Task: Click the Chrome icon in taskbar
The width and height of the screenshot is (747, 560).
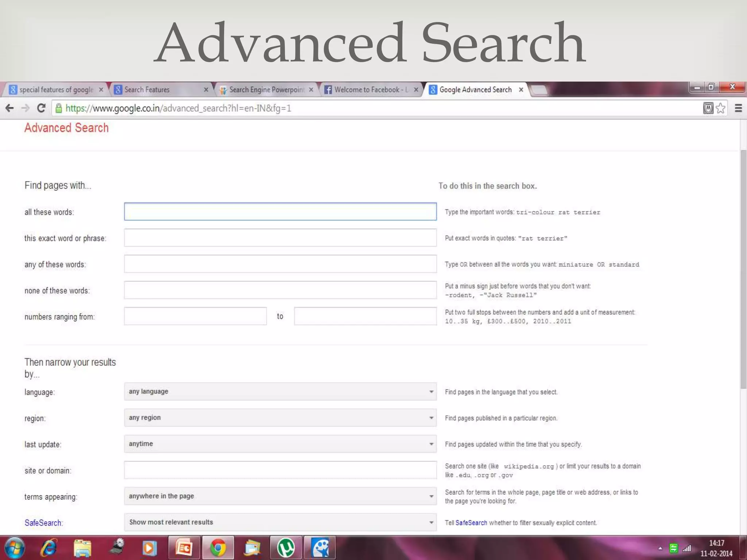Action: [x=218, y=548]
